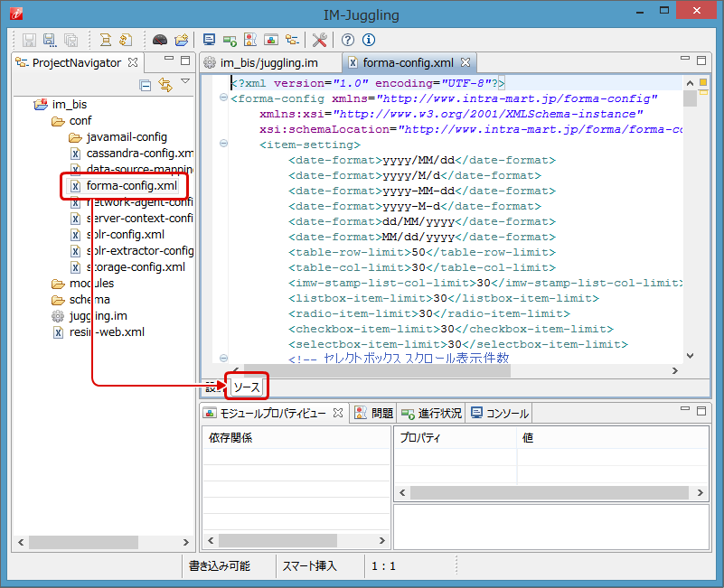The width and height of the screenshot is (724, 588).
Task: Open ProjectNavigator view menu dropdown arrow
Action: (x=185, y=82)
